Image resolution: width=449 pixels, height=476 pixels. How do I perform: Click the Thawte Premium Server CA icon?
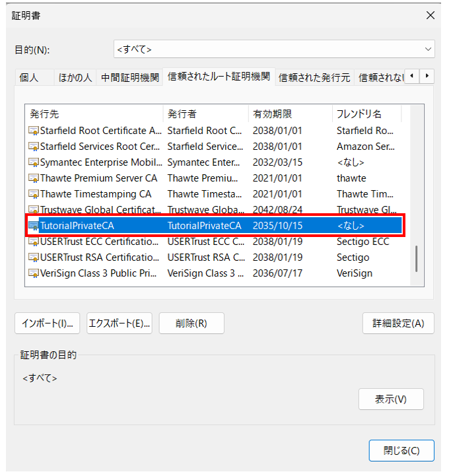click(x=34, y=178)
